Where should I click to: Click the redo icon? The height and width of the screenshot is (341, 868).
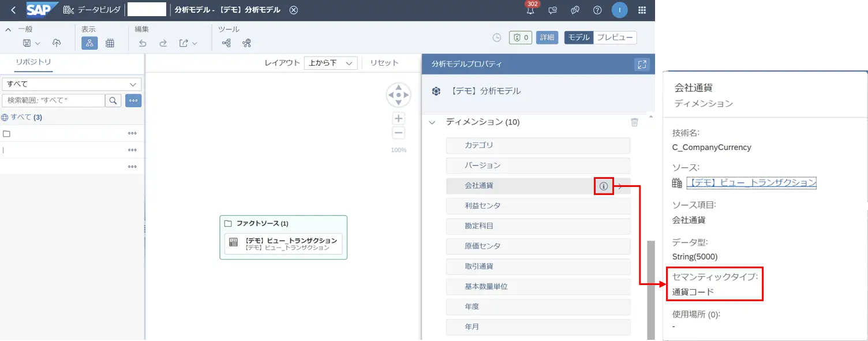pos(163,43)
